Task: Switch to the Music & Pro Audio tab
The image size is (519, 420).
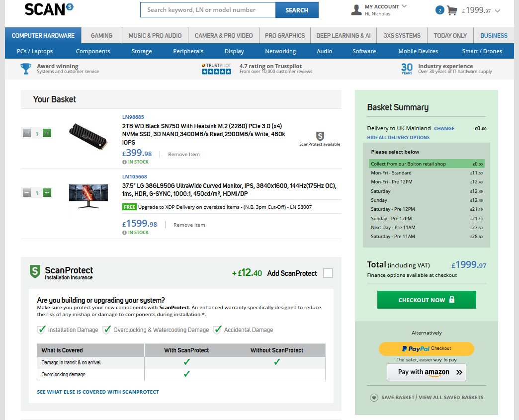Action: point(155,35)
